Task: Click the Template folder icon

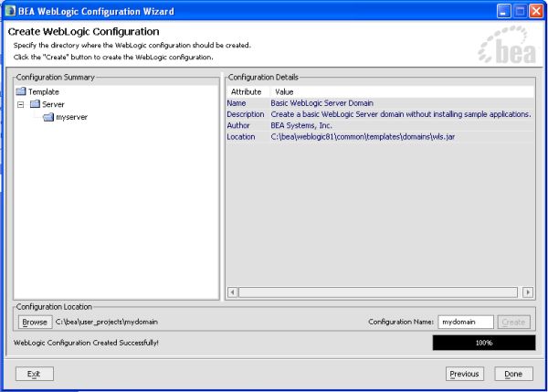Action: tap(21, 91)
